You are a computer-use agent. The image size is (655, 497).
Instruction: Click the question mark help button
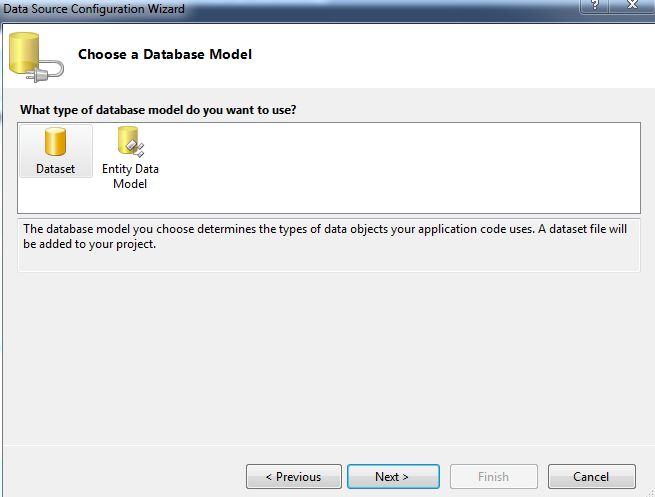[x=595, y=7]
